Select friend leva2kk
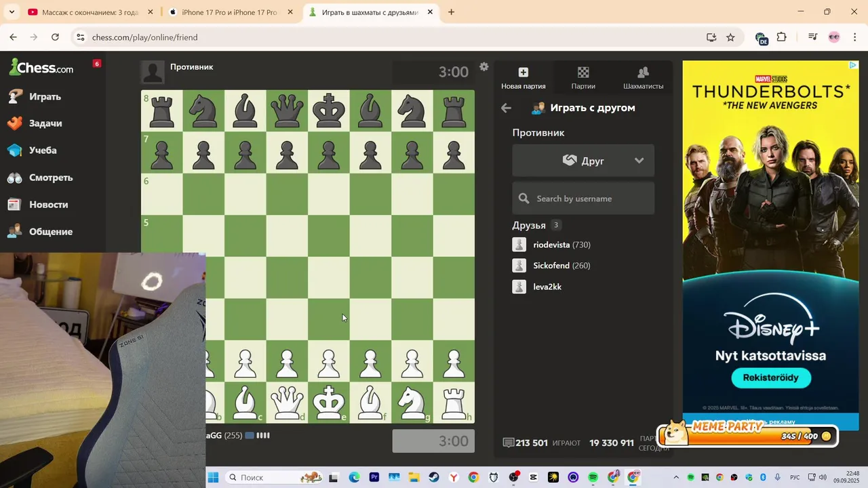This screenshot has height=488, width=868. [x=547, y=287]
